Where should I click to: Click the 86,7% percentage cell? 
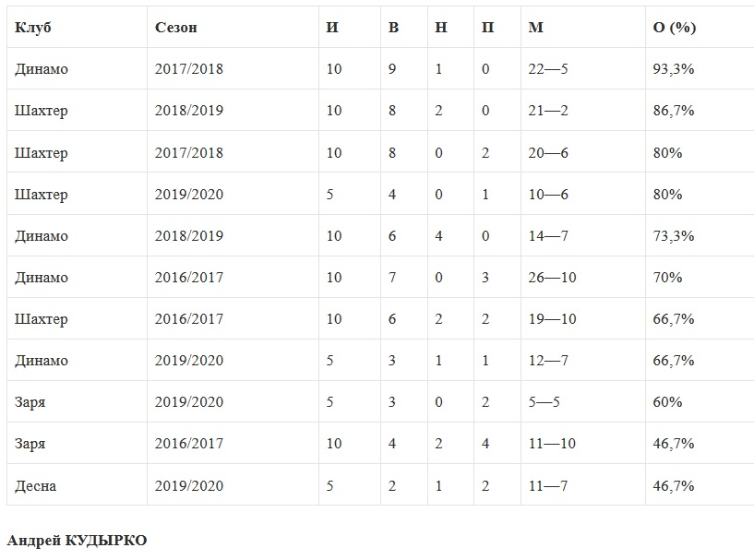coord(674,111)
